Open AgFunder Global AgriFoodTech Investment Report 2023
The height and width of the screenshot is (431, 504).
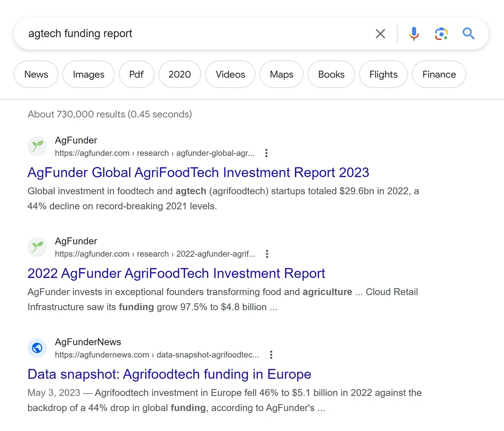click(198, 172)
